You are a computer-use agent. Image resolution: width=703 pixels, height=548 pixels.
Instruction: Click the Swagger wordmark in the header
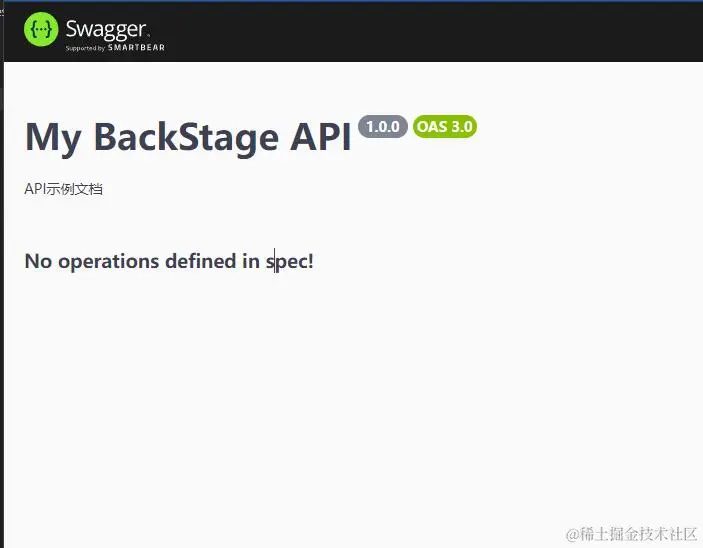106,30
